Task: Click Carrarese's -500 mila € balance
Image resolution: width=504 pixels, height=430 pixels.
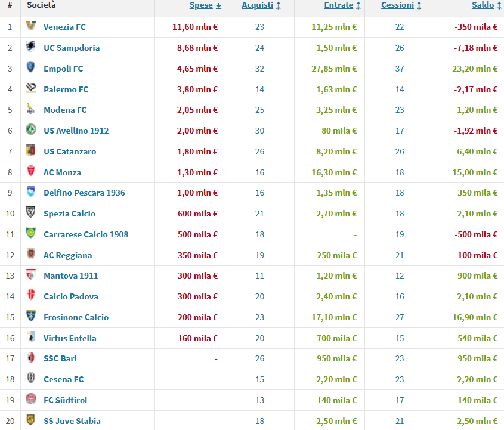Action: click(x=476, y=234)
